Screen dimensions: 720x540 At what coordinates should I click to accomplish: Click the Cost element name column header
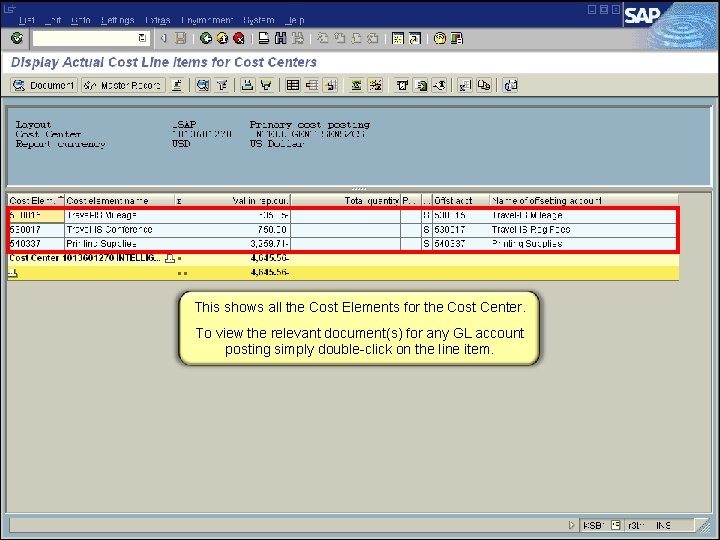[x=120, y=201]
